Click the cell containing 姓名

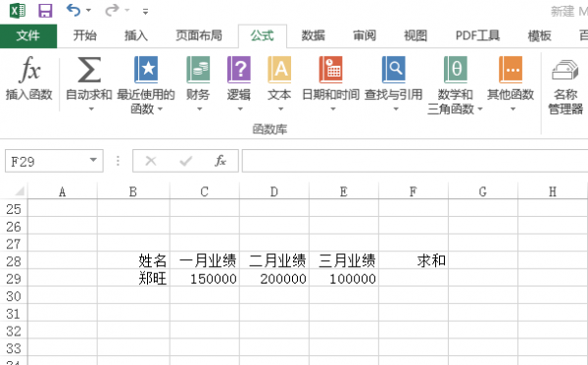[x=133, y=261]
